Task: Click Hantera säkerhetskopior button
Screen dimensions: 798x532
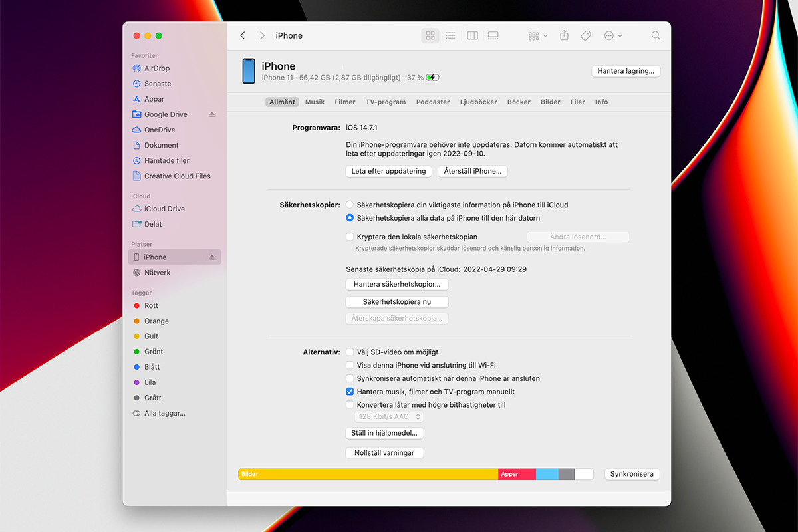Action: coord(397,284)
